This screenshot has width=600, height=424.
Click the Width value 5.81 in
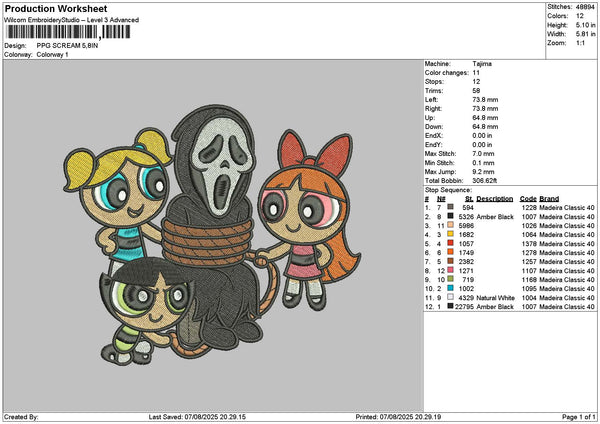tap(585, 34)
